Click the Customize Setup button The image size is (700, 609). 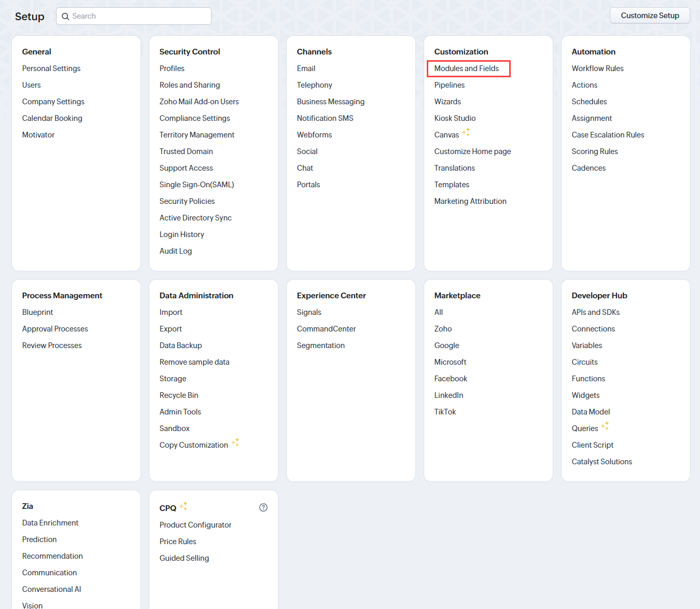click(650, 16)
